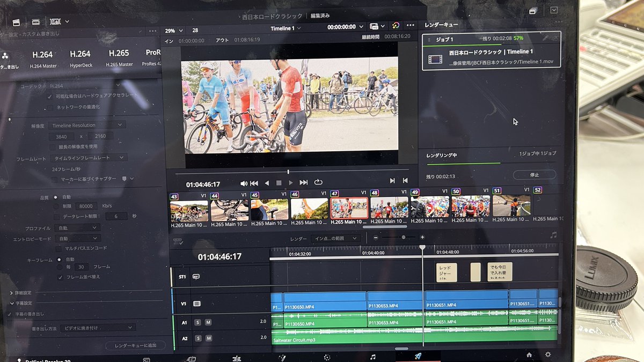The width and height of the screenshot is (644, 362).
Task: Play the viewer forward
Action: tap(291, 183)
